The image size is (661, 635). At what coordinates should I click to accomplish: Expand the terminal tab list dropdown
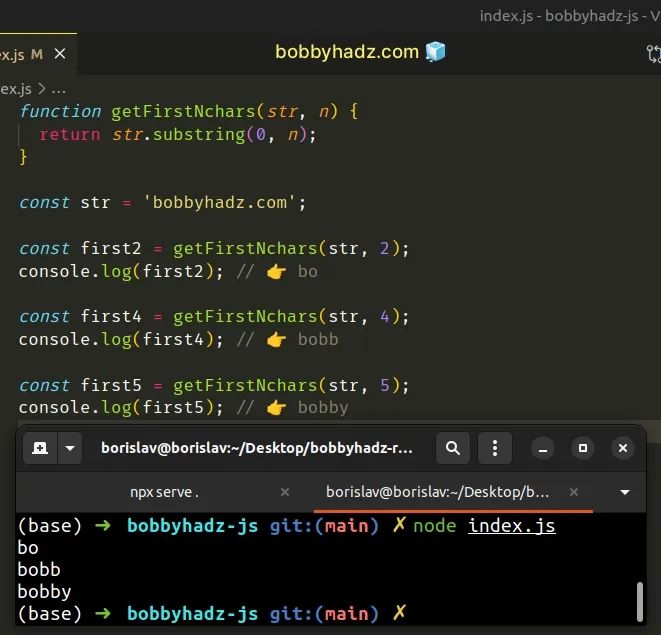(625, 492)
